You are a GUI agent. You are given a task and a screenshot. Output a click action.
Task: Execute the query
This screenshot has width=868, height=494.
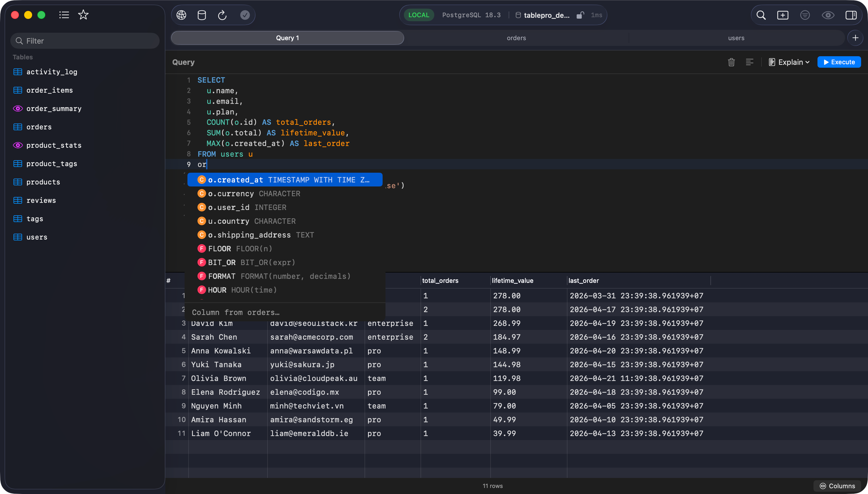click(838, 62)
